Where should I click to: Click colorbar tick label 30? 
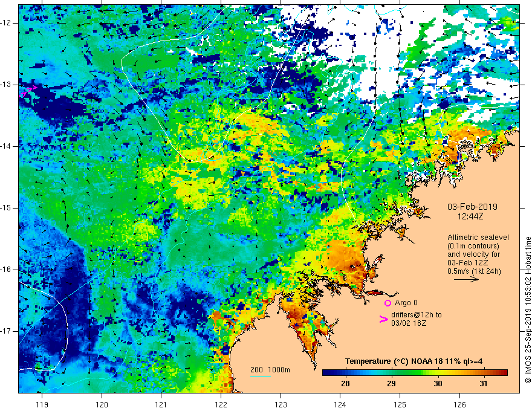438,384
